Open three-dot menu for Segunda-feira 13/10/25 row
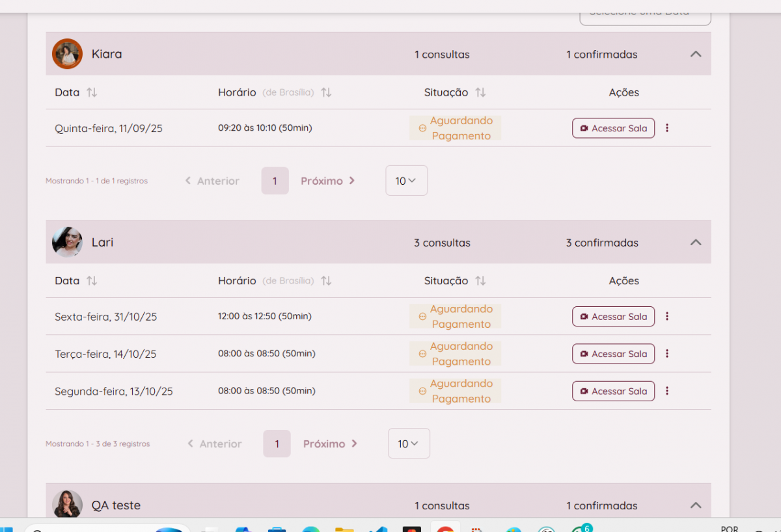 click(x=667, y=391)
